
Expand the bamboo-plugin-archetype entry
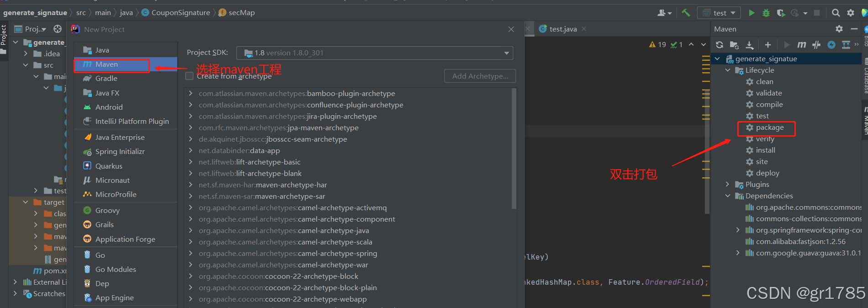tap(191, 93)
